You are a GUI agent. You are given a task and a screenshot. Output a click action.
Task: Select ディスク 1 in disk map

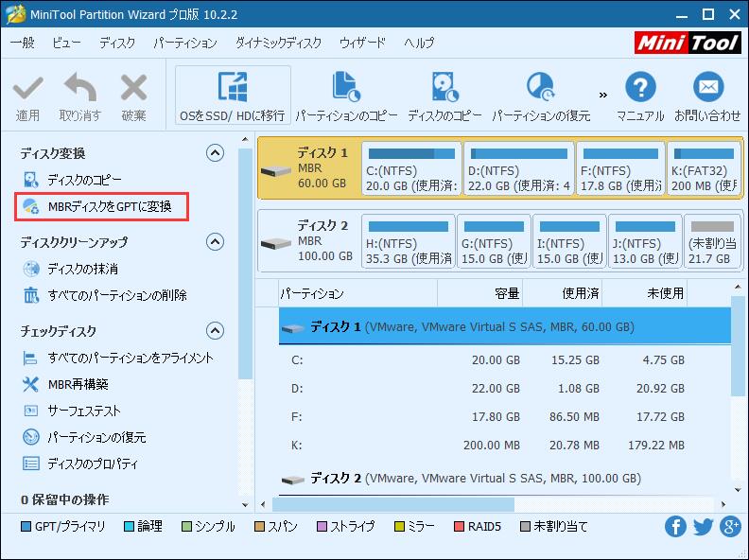click(309, 167)
